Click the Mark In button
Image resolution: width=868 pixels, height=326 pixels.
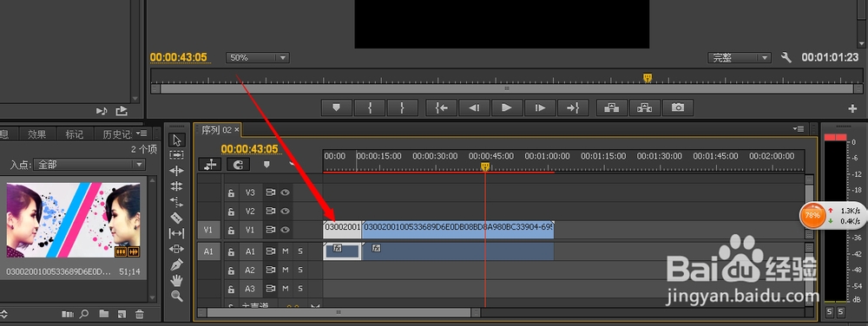(369, 108)
